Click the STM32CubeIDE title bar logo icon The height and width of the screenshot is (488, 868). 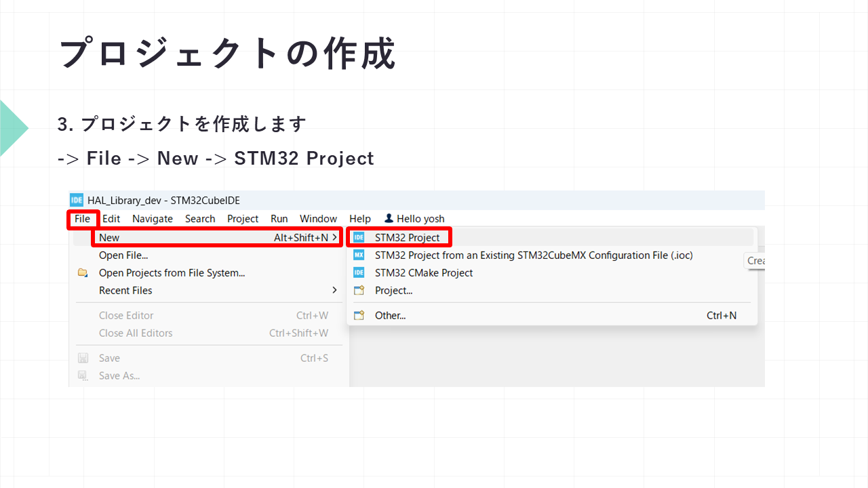pyautogui.click(x=77, y=200)
